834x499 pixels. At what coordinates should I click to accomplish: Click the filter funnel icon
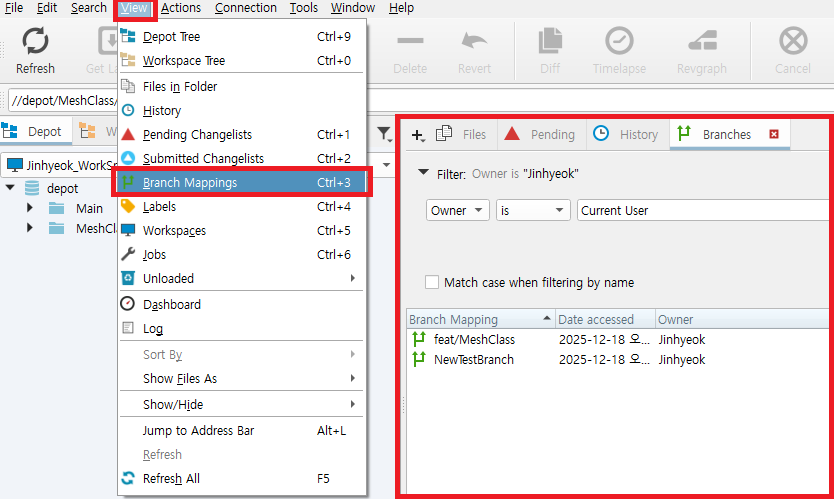coord(384,134)
